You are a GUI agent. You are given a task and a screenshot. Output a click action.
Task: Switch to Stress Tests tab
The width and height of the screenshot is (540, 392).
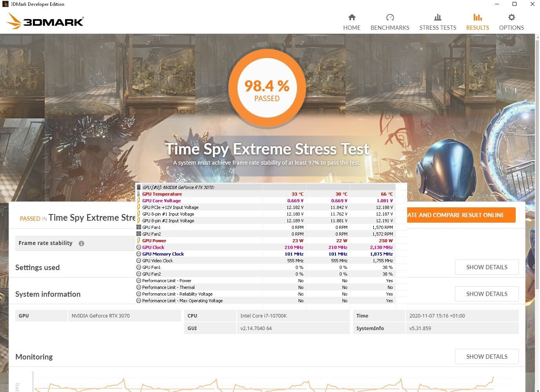pos(438,22)
